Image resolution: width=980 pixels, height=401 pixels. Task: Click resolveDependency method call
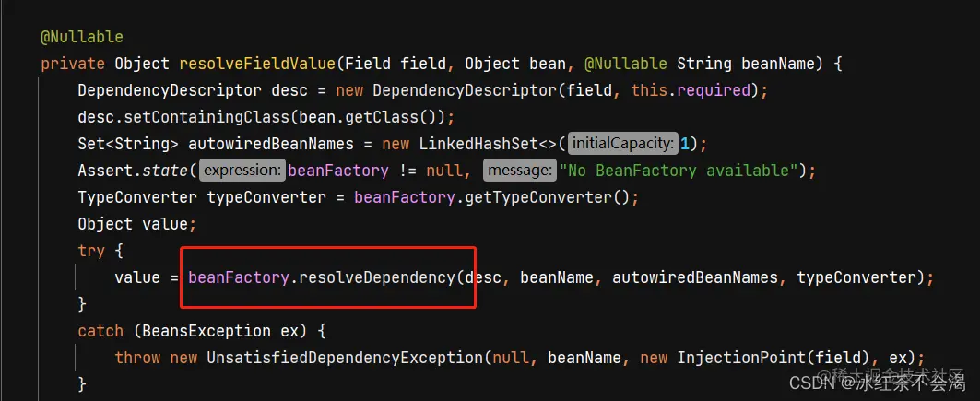377,277
